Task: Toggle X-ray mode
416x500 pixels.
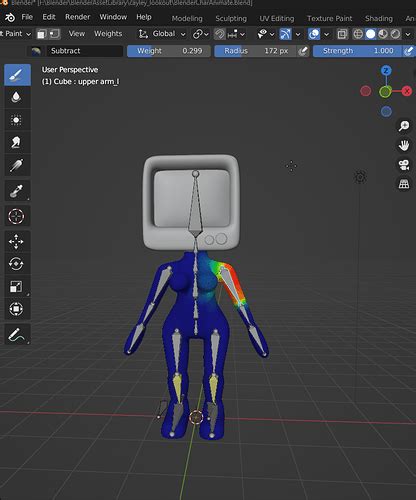Action: click(342, 34)
